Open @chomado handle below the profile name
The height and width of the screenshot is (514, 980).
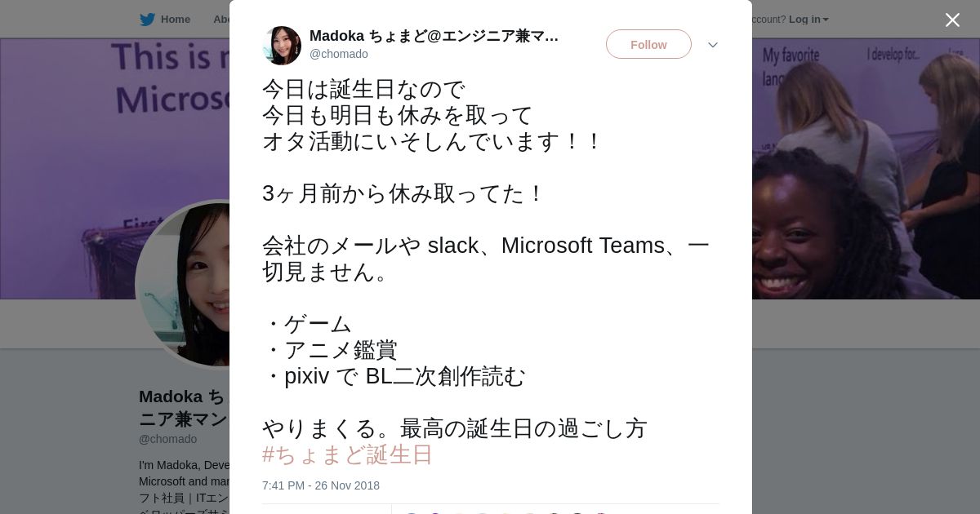167,439
